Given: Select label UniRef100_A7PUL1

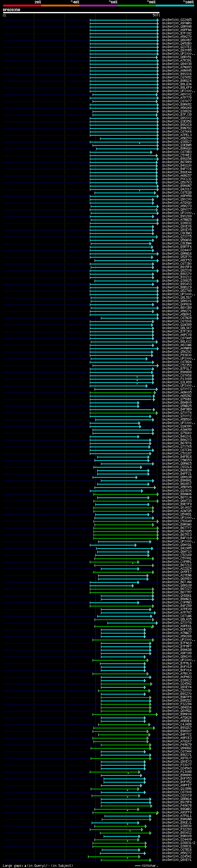Looking at the screenshot, I should [177, 816].
